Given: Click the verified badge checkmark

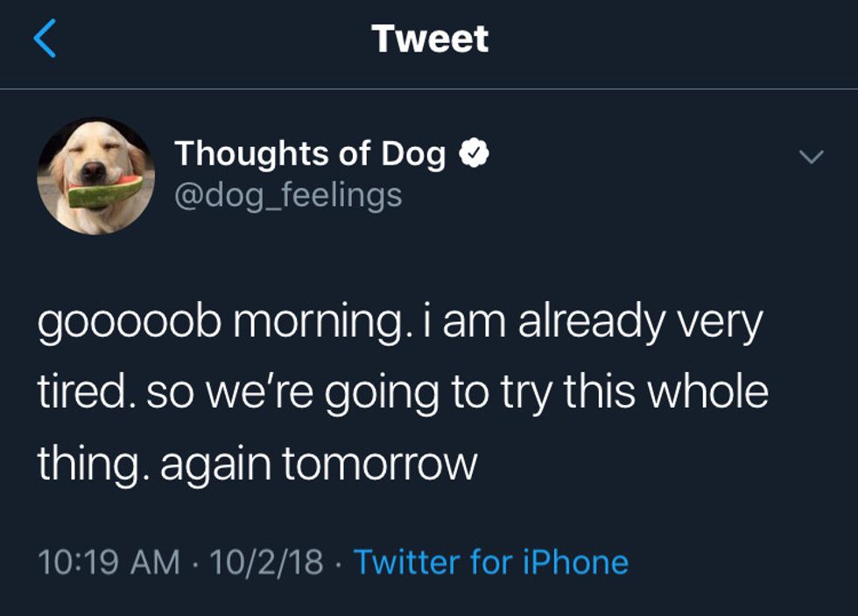Looking at the screenshot, I should (475, 155).
